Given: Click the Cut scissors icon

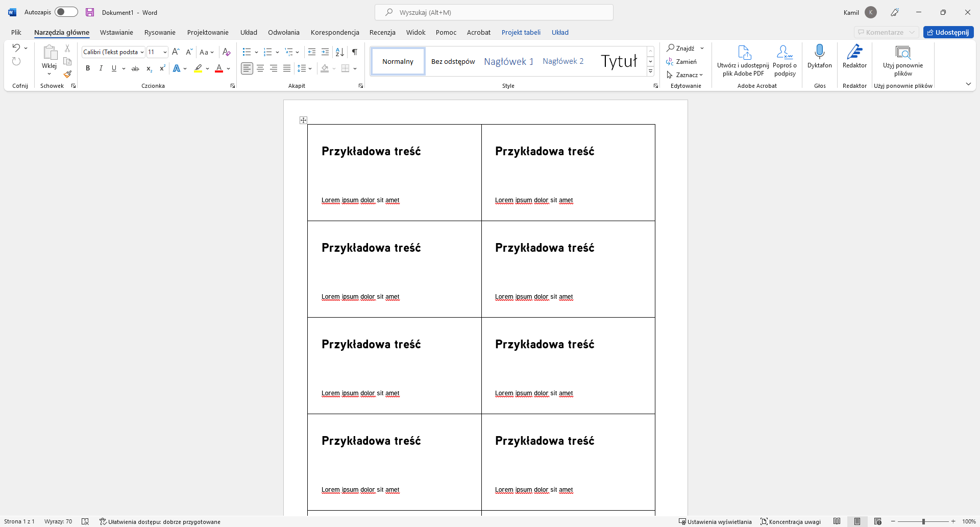Looking at the screenshot, I should (x=67, y=48).
